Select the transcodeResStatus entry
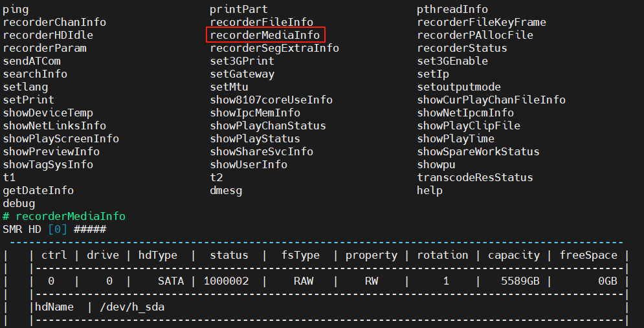Screen dimensions: 644x328 pos(475,177)
